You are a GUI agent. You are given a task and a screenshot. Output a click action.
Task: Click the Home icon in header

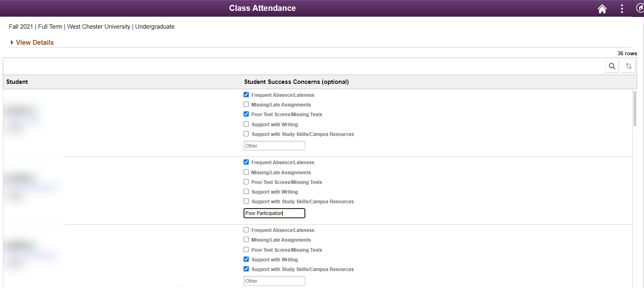(x=602, y=9)
